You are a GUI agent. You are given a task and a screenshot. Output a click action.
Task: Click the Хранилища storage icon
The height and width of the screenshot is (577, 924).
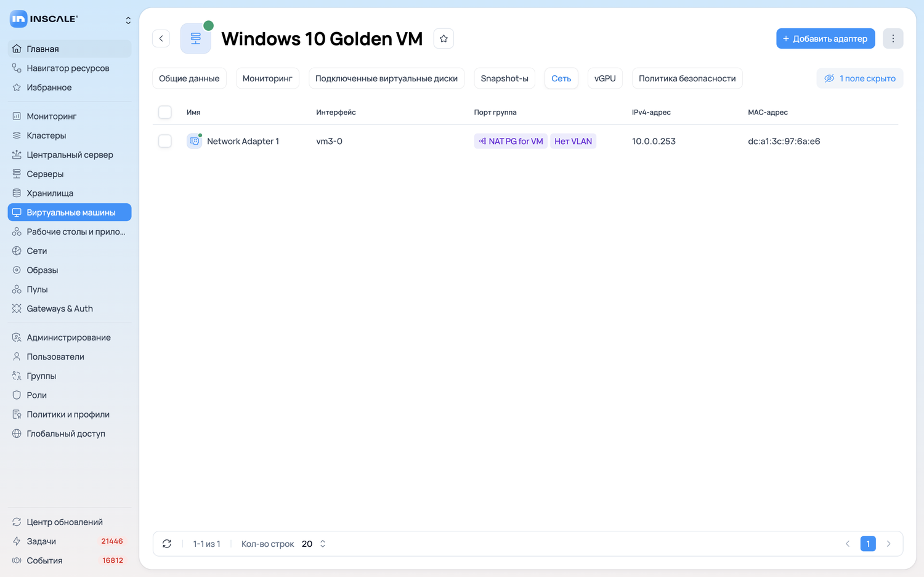[17, 193]
